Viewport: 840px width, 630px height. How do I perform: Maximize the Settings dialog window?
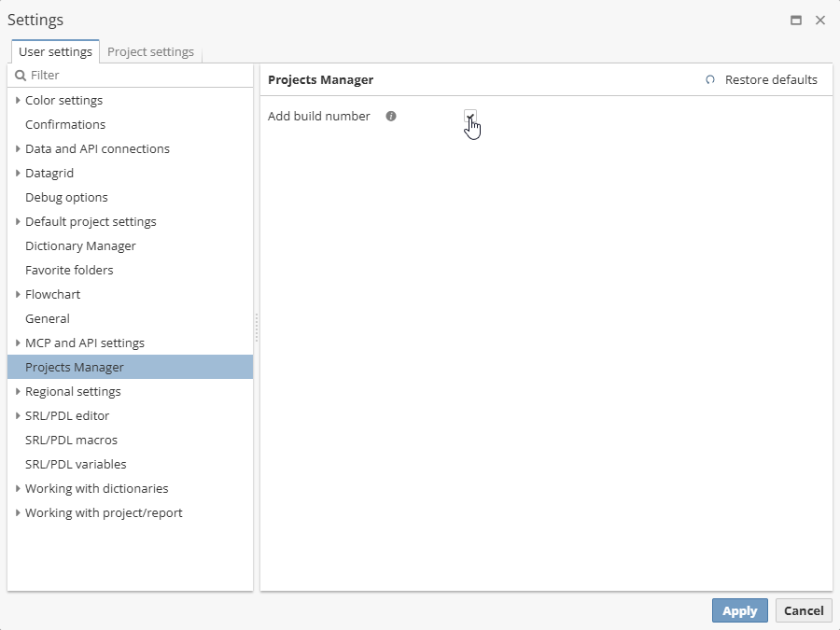tap(796, 21)
